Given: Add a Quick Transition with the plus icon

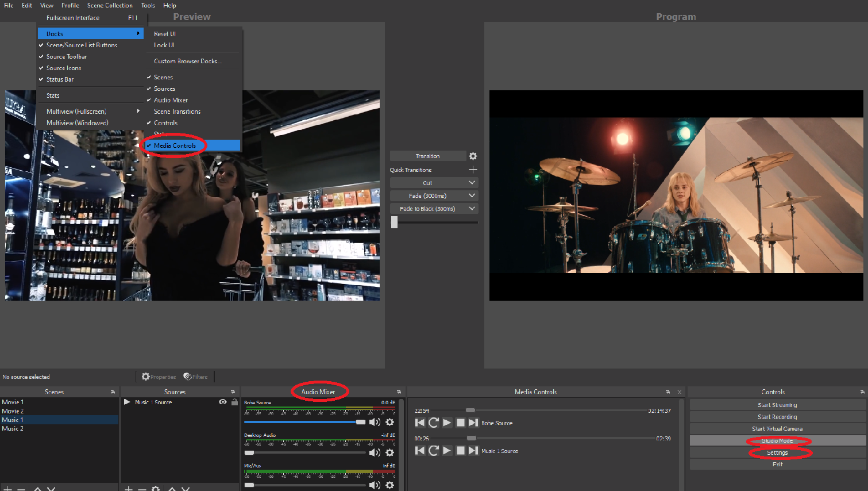Looking at the screenshot, I should [x=473, y=170].
